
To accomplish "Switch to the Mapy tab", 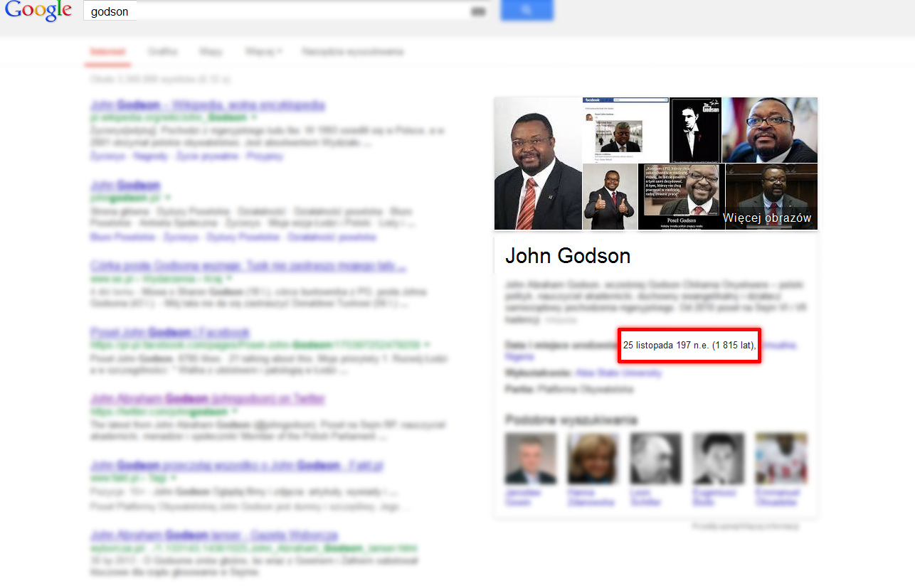I will 211,52.
